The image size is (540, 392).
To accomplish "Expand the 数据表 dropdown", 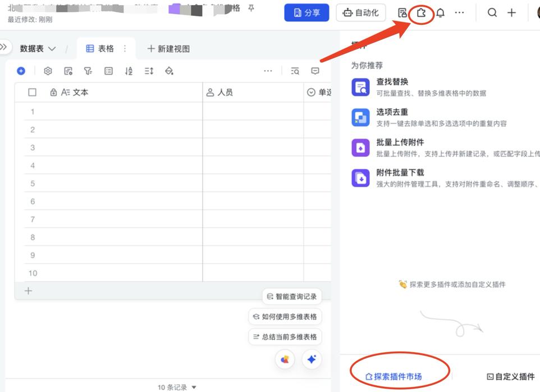I will (37, 48).
